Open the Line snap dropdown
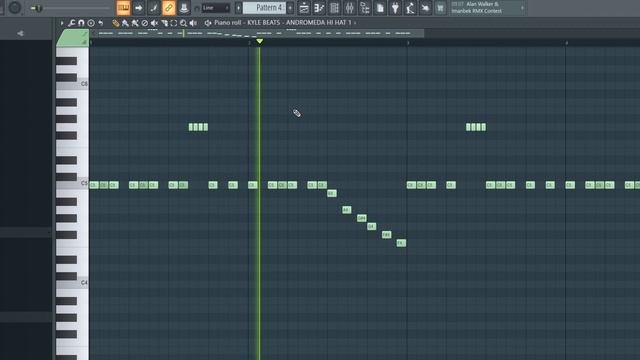 (216, 8)
